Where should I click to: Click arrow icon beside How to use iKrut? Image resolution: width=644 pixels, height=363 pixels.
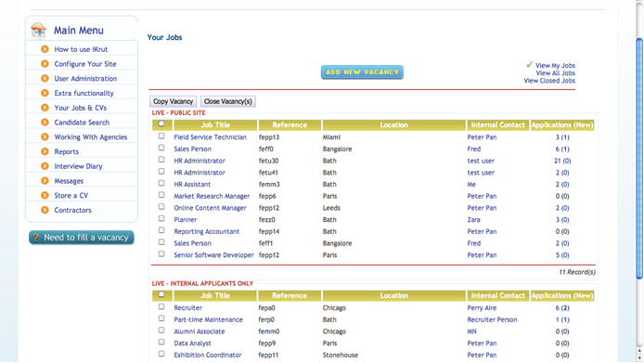tap(45, 49)
